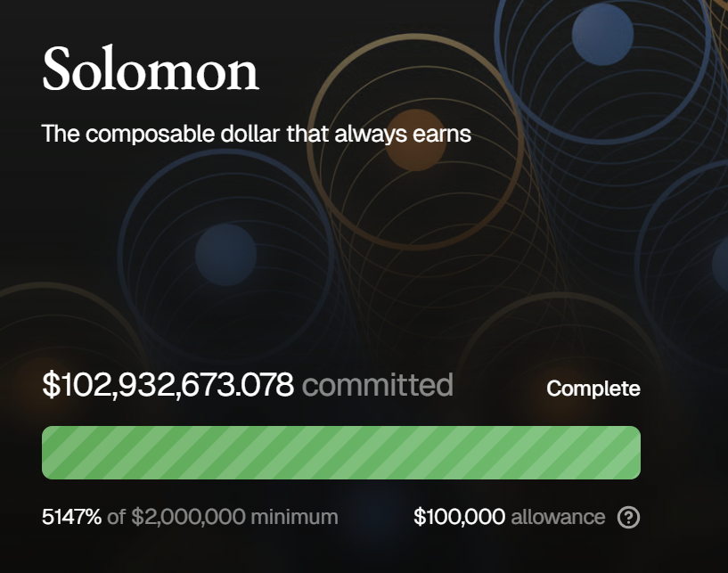Click the grey word "allowance"
The image size is (728, 573).
[558, 516]
